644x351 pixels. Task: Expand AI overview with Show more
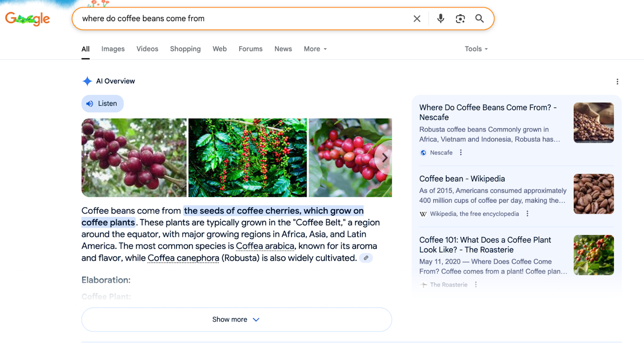click(236, 319)
